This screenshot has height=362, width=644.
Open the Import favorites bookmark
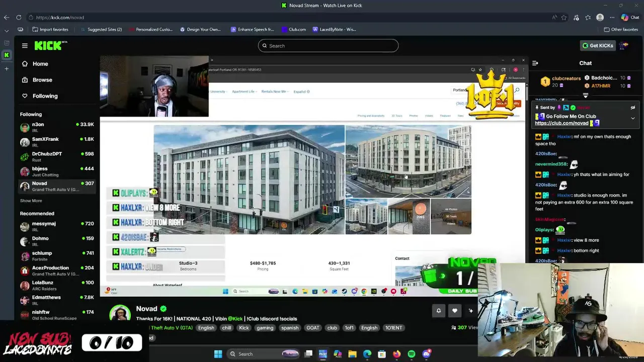coord(50,30)
